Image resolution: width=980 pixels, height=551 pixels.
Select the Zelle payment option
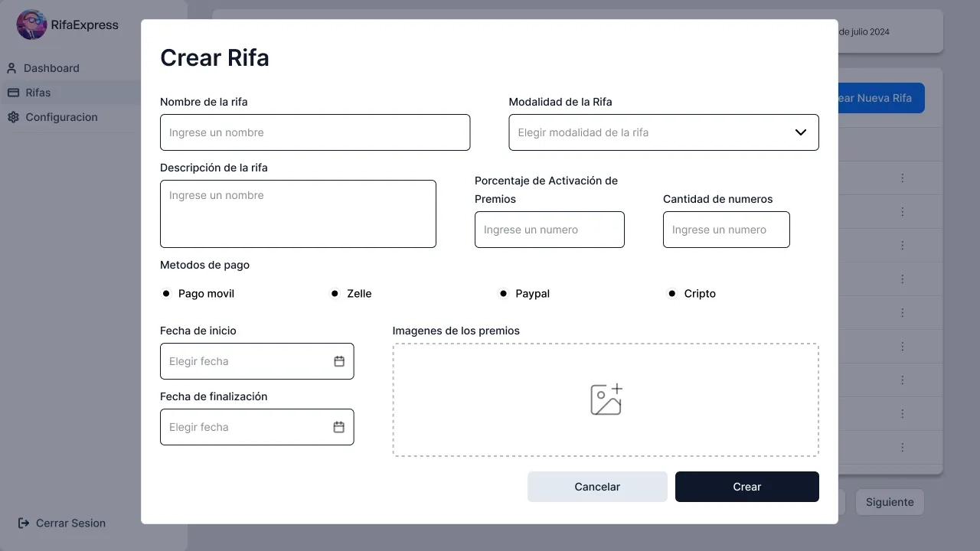tap(335, 293)
